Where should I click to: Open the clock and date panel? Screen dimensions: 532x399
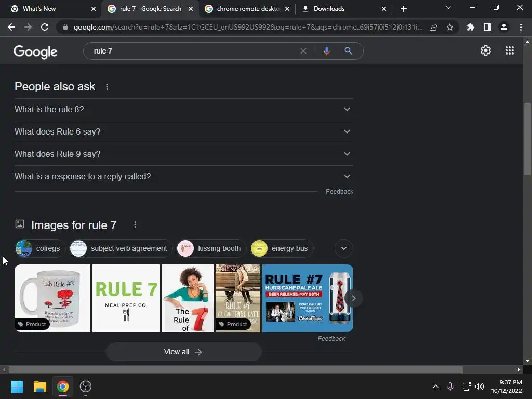click(x=507, y=387)
